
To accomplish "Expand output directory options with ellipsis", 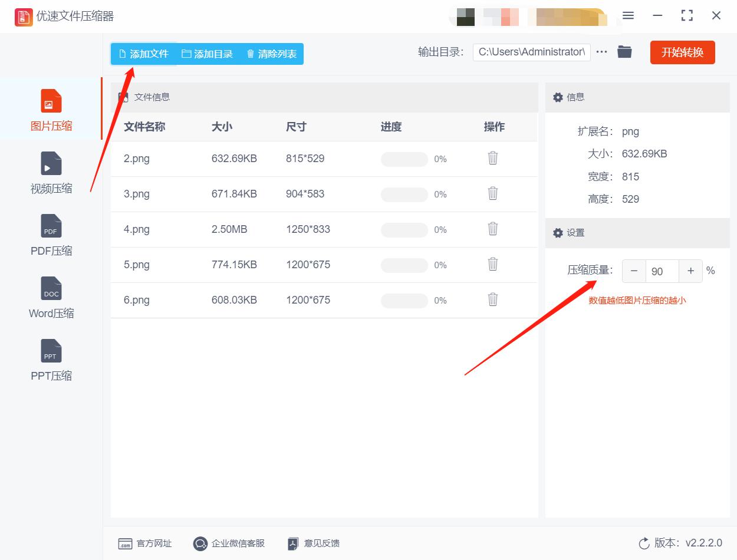I will coord(601,52).
